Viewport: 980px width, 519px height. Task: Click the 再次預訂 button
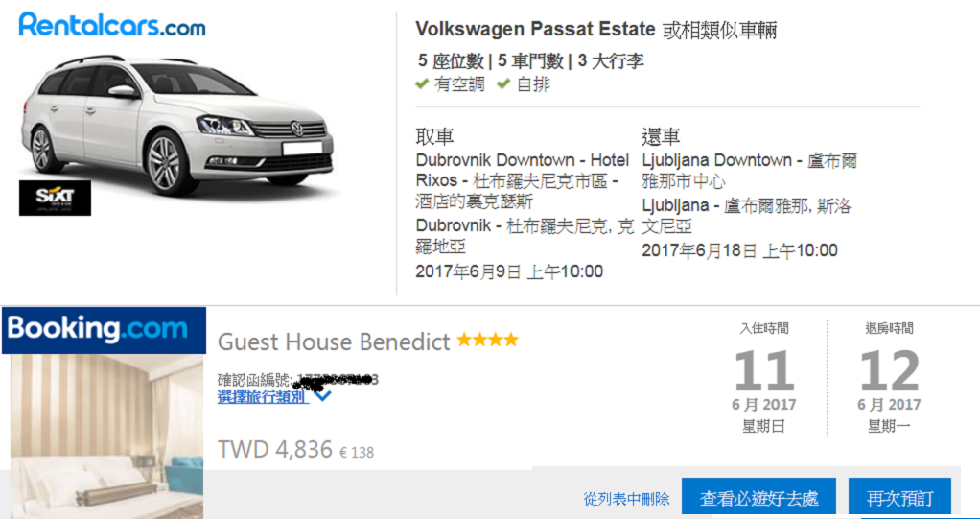pos(900,498)
